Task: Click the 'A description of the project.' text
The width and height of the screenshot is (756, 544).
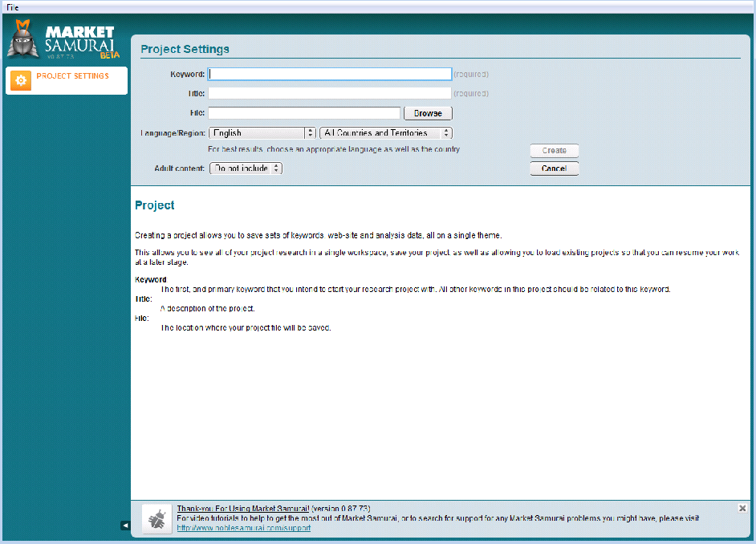Action: (x=208, y=308)
